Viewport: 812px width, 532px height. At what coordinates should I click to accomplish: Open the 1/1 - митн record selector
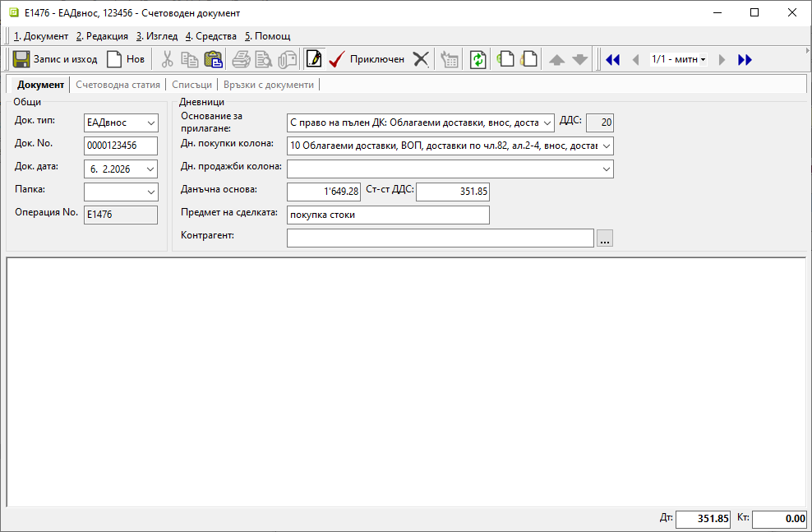[679, 59]
